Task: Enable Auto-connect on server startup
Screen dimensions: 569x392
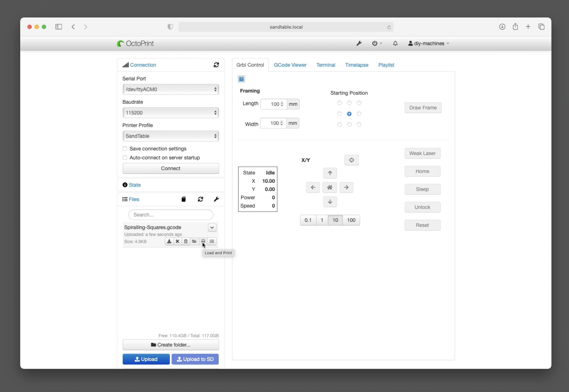Action: click(125, 158)
